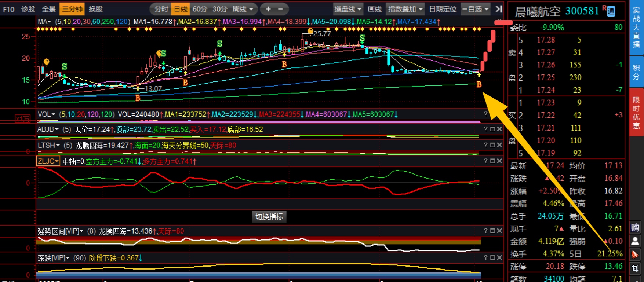Open help for the VOL indicator panel

pyautogui.click(x=485, y=114)
